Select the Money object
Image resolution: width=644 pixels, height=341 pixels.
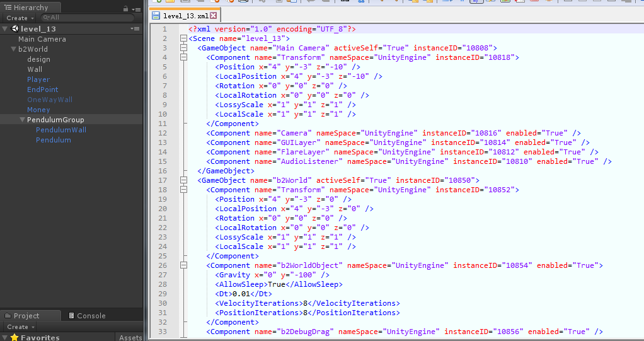38,110
